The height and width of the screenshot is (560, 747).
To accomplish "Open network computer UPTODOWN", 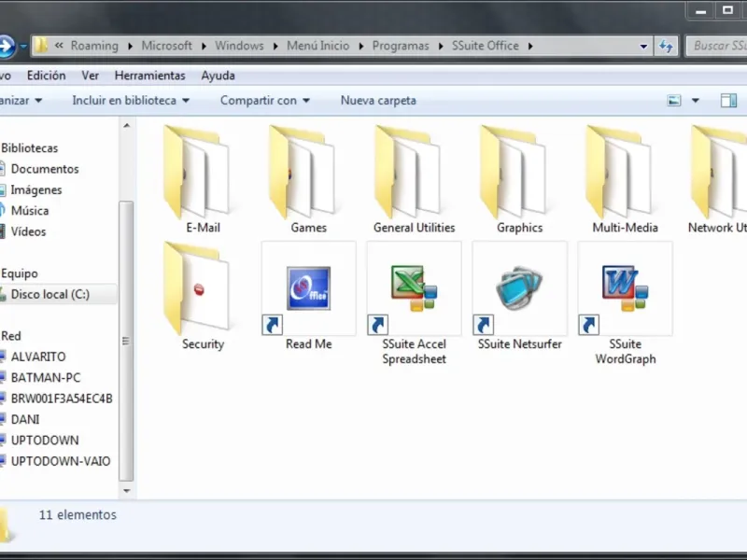I will click(45, 441).
